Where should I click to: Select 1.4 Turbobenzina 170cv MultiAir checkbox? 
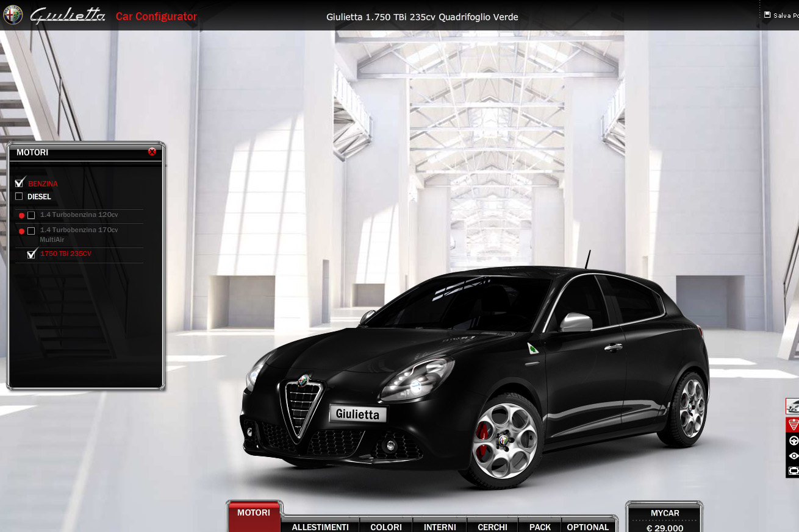[x=31, y=231]
